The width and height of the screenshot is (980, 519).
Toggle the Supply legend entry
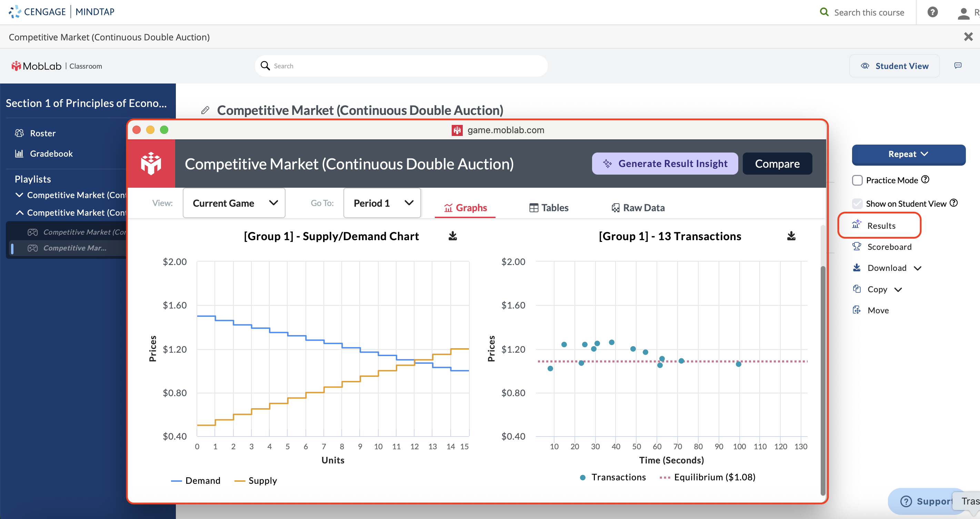pyautogui.click(x=256, y=481)
